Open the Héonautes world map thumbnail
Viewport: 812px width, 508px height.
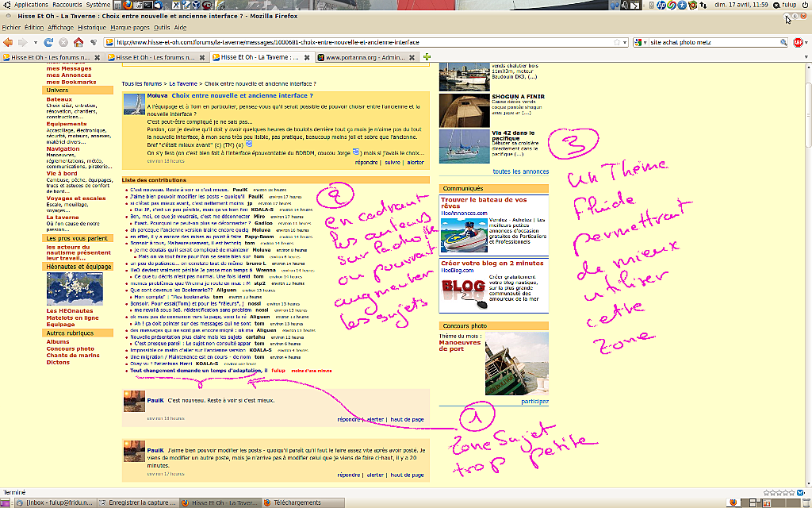click(x=75, y=288)
